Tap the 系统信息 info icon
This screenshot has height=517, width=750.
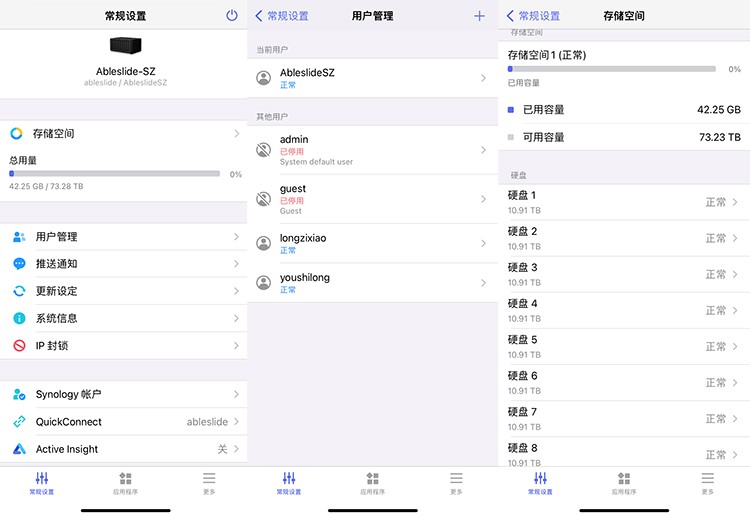pyautogui.click(x=19, y=318)
